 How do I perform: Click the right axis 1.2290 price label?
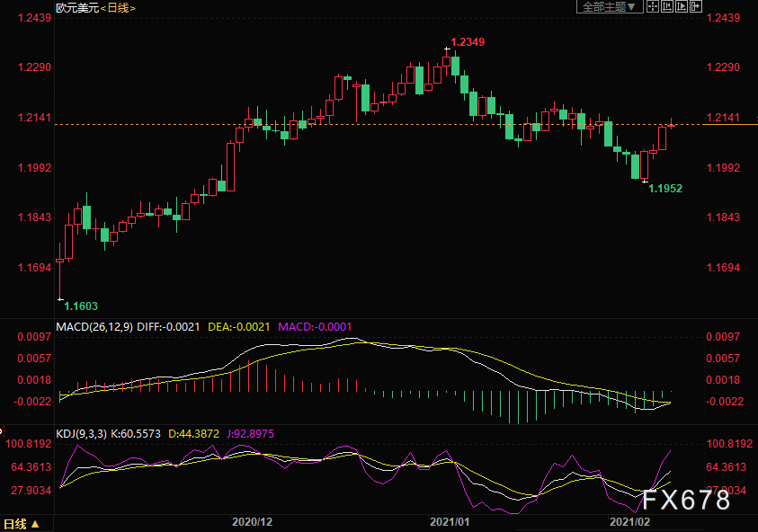723,67
